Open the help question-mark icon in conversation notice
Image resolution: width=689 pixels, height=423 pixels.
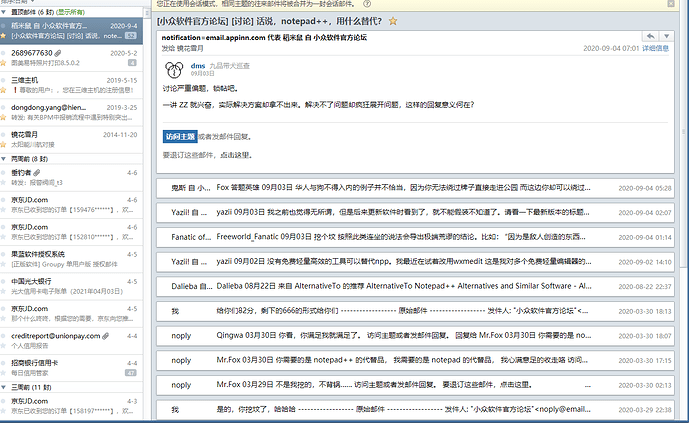pyautogui.click(x=367, y=4)
